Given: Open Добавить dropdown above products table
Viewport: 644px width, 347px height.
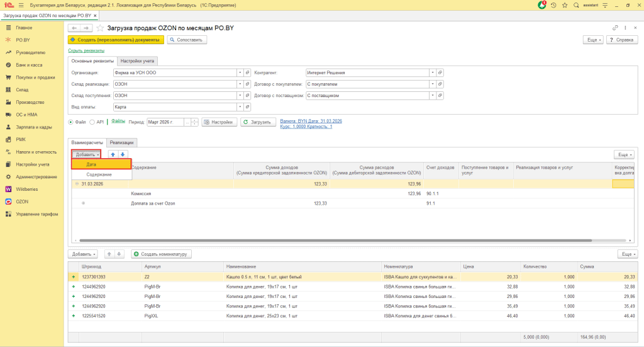Looking at the screenshot, I should (83, 254).
